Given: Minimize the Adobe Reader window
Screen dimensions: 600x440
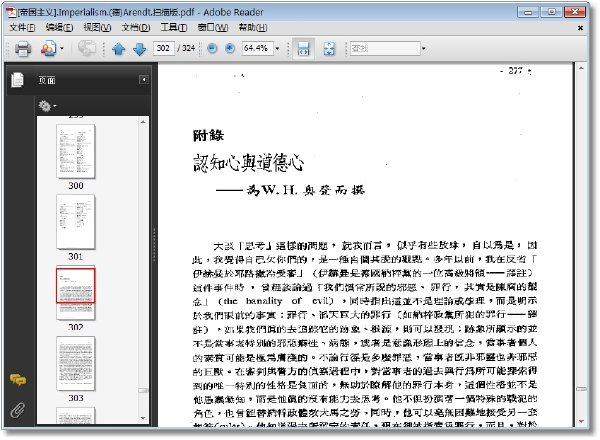Looking at the screenshot, I should [x=528, y=12].
